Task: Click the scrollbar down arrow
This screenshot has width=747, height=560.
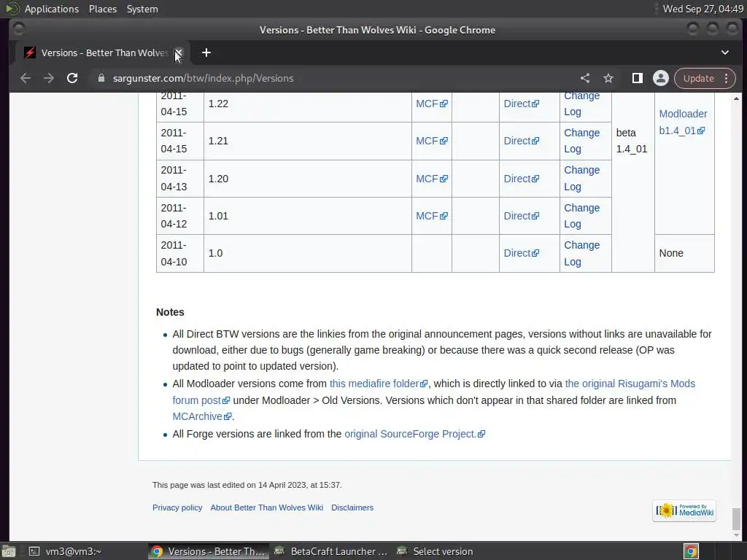Action: click(737, 535)
